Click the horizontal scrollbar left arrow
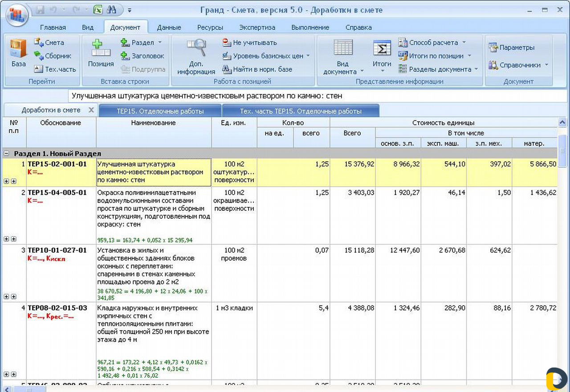This screenshot has height=392, width=570. click(6, 389)
